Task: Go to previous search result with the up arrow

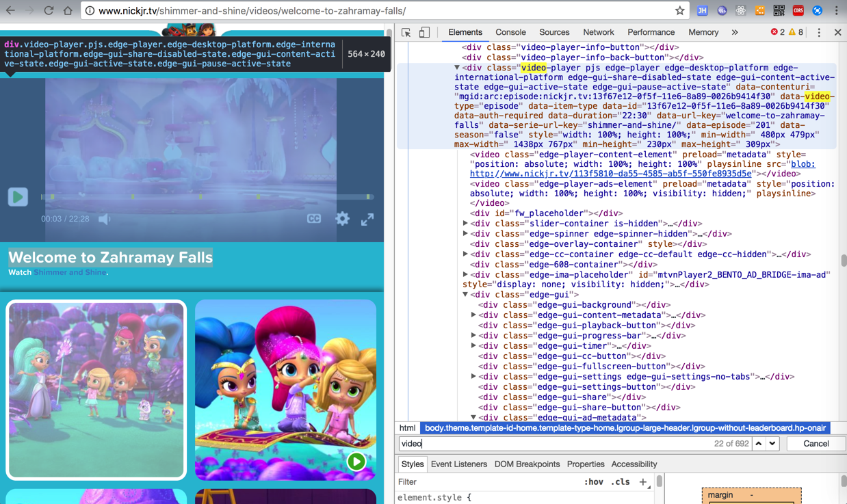Action: point(759,444)
